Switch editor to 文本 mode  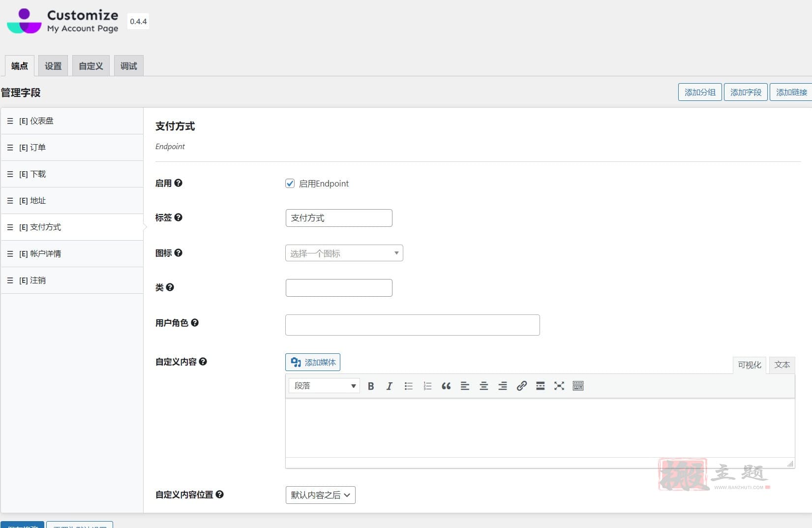[x=782, y=365]
